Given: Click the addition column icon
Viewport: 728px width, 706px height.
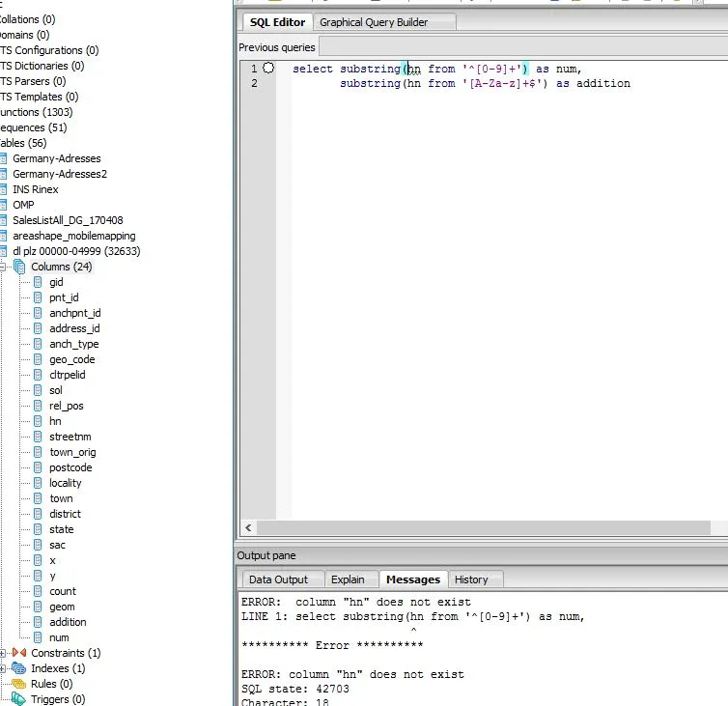Looking at the screenshot, I should pyautogui.click(x=38, y=622).
